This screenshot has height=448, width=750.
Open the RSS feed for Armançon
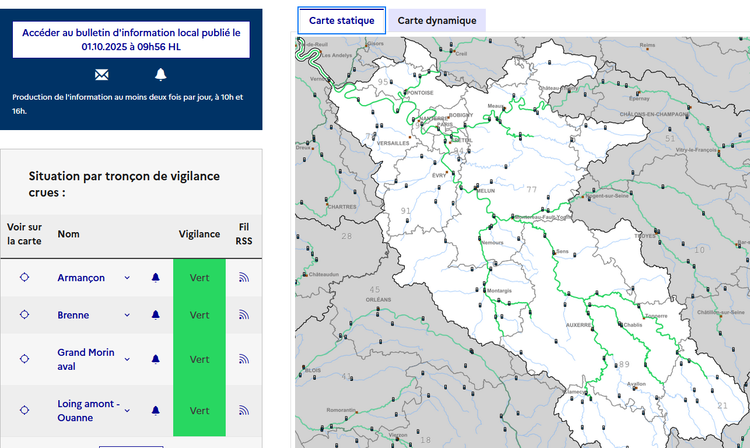click(243, 278)
